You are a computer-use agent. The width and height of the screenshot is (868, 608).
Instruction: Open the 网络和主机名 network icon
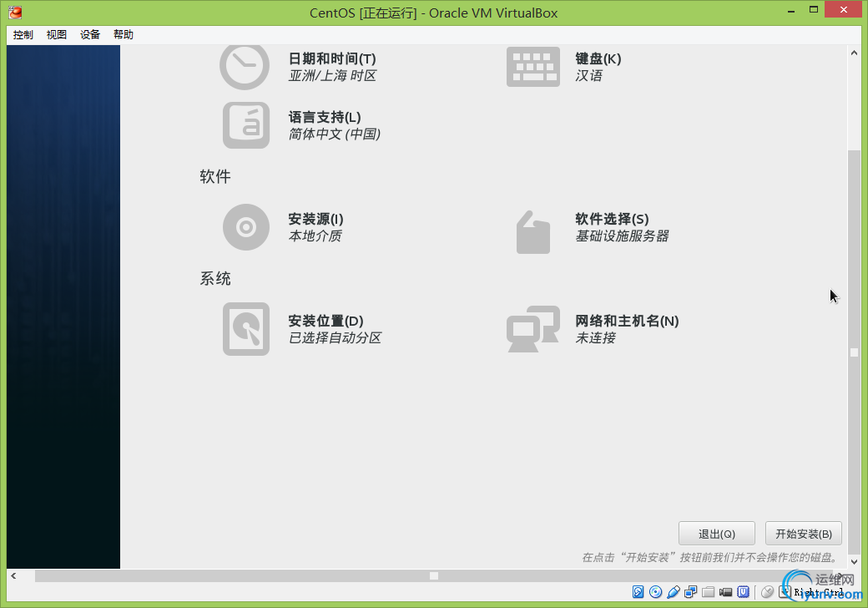pos(532,329)
